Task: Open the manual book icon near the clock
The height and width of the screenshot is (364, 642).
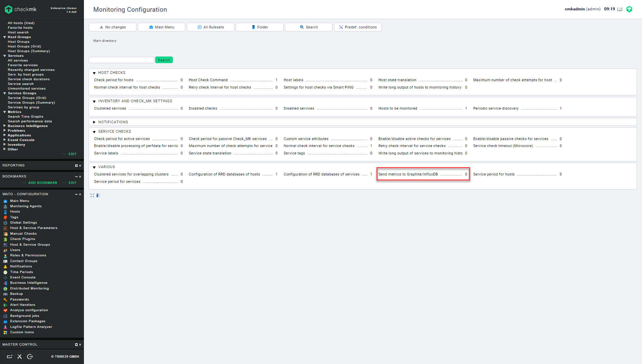Action: [620, 9]
